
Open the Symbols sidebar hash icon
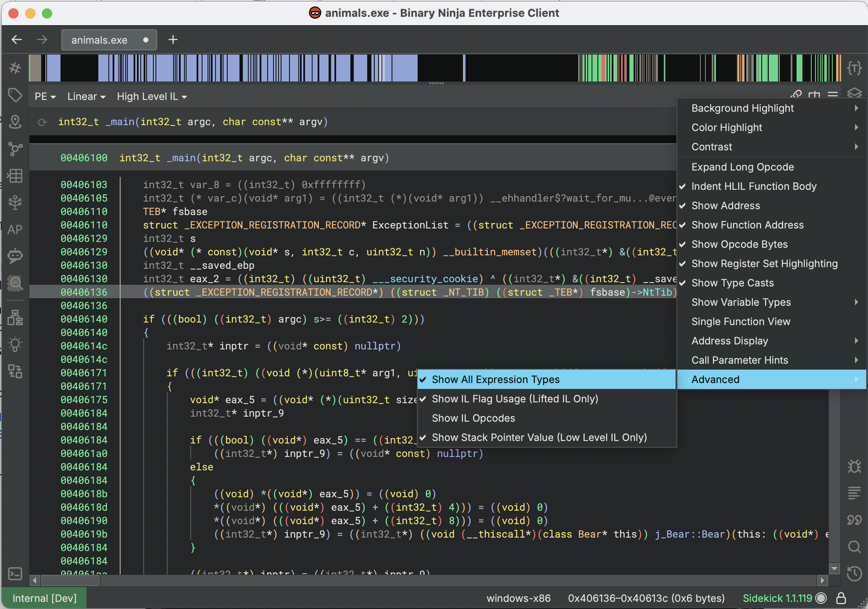15,68
